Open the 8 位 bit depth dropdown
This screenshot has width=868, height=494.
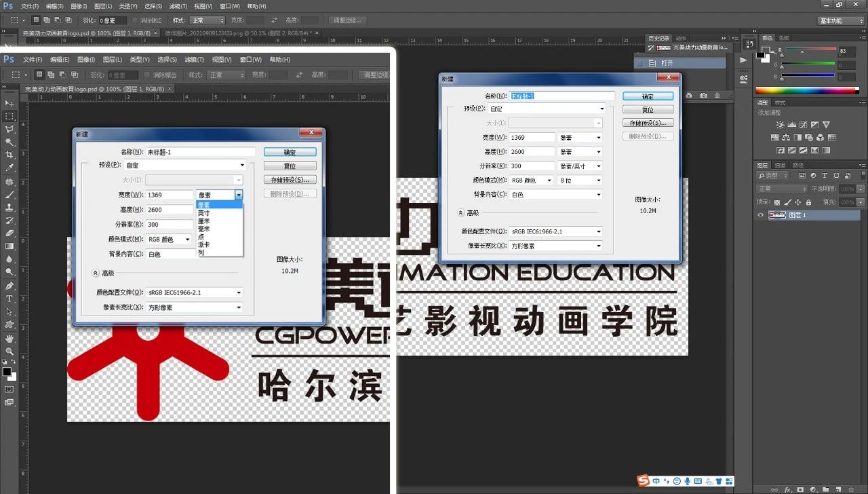point(580,180)
